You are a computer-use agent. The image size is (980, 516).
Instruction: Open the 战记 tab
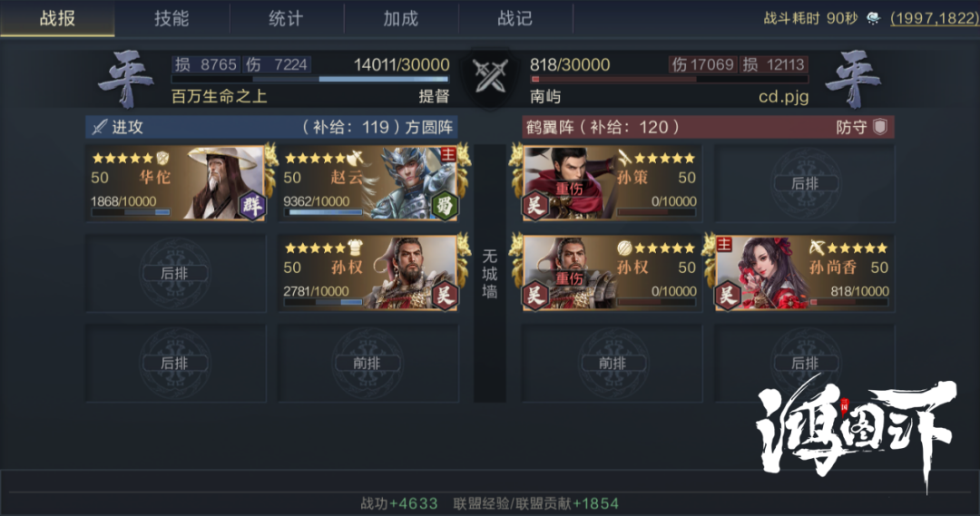tap(515, 18)
